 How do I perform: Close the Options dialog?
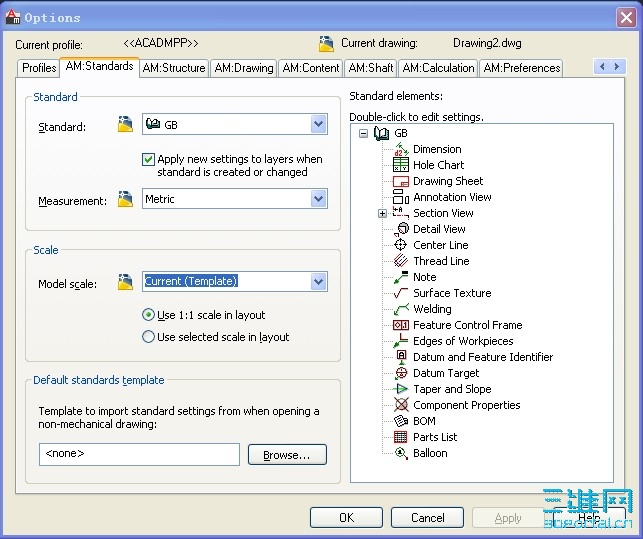[626, 18]
